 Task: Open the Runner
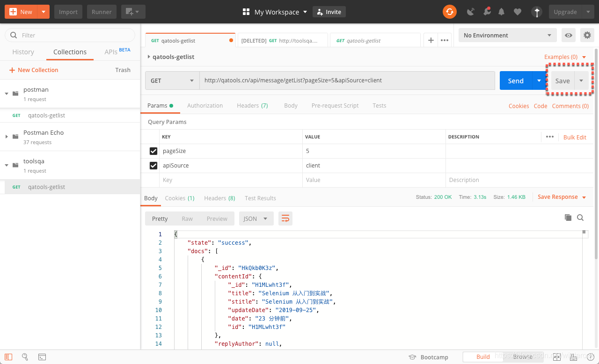[x=102, y=12]
